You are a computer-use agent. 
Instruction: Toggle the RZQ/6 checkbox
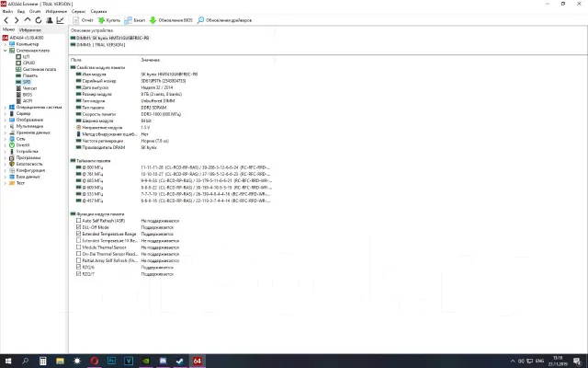tap(78, 268)
